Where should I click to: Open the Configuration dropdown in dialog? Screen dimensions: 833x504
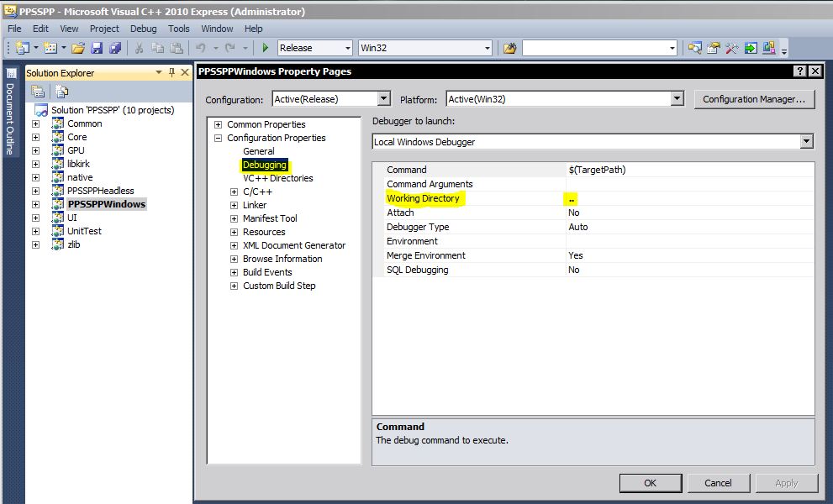pyautogui.click(x=383, y=99)
